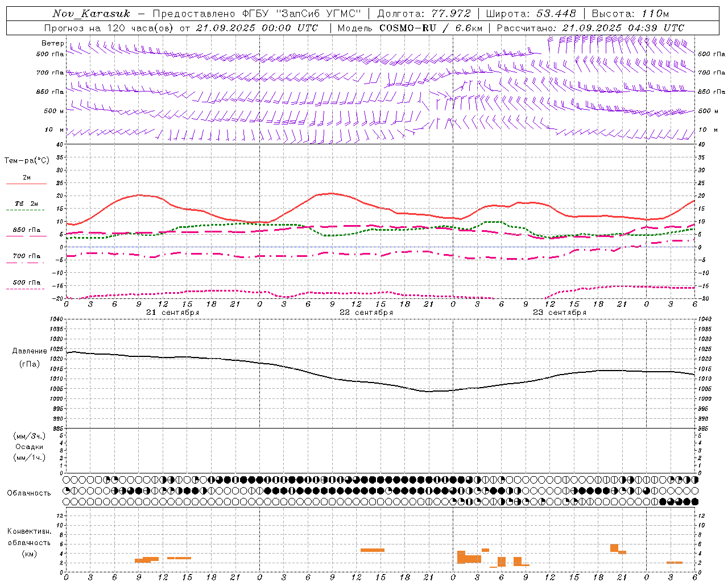This screenshot has height=582, width=728.
Task: Click the "(мм/1ч.)" precipitation unit label
Action: point(30,458)
